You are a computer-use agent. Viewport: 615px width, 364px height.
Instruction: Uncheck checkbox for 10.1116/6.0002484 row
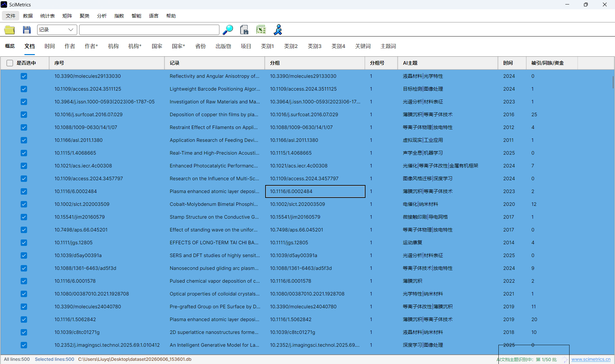[x=24, y=191]
